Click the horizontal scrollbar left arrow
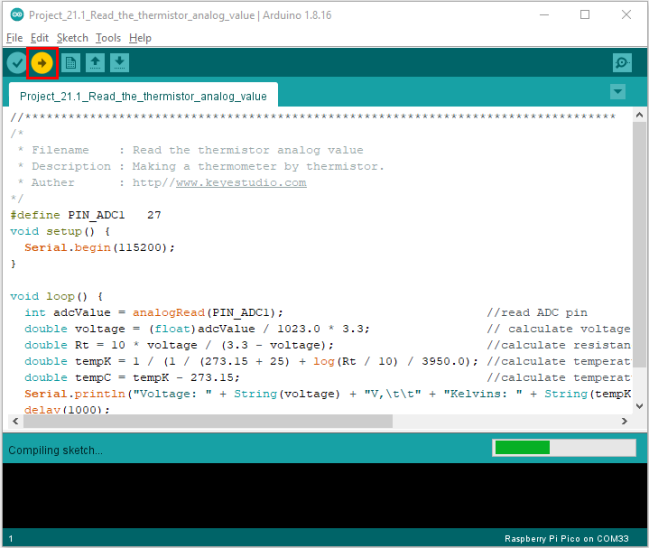 [15, 421]
